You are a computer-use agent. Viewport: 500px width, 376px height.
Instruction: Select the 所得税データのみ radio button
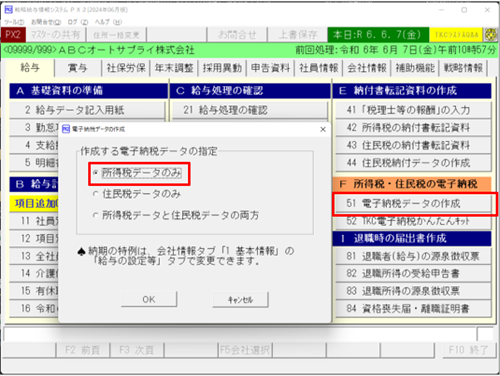(96, 173)
